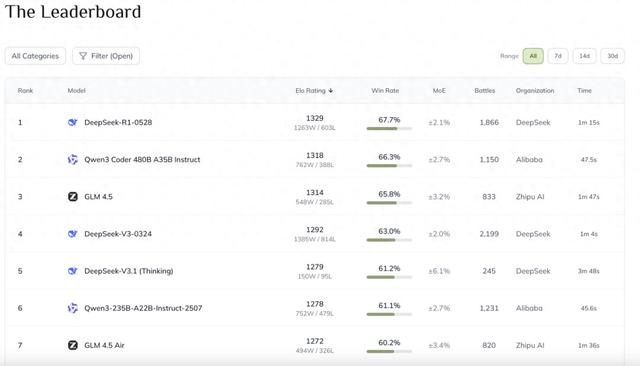Viewport: 640px width, 366px height.
Task: Click DeepSeek-V3-0324 logo icon
Action: (x=73, y=234)
